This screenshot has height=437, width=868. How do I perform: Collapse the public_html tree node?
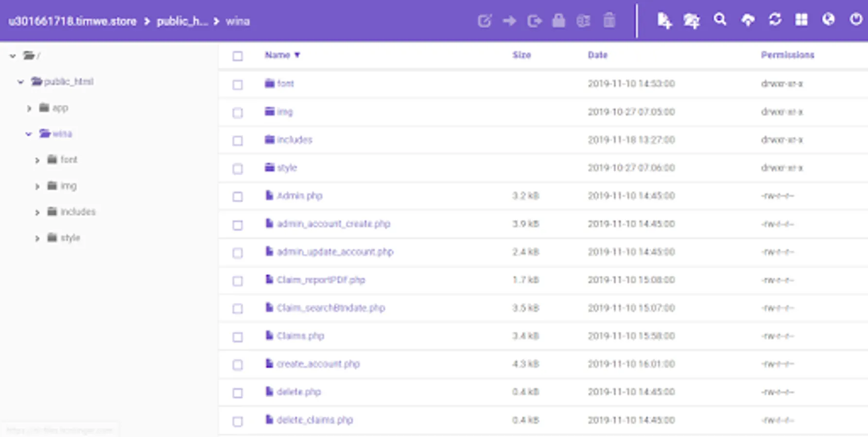click(20, 82)
